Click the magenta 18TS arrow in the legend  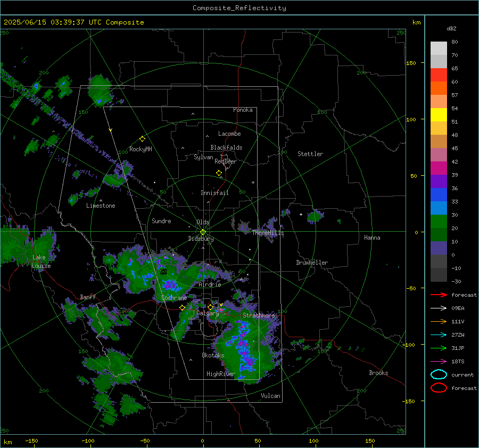click(x=439, y=361)
